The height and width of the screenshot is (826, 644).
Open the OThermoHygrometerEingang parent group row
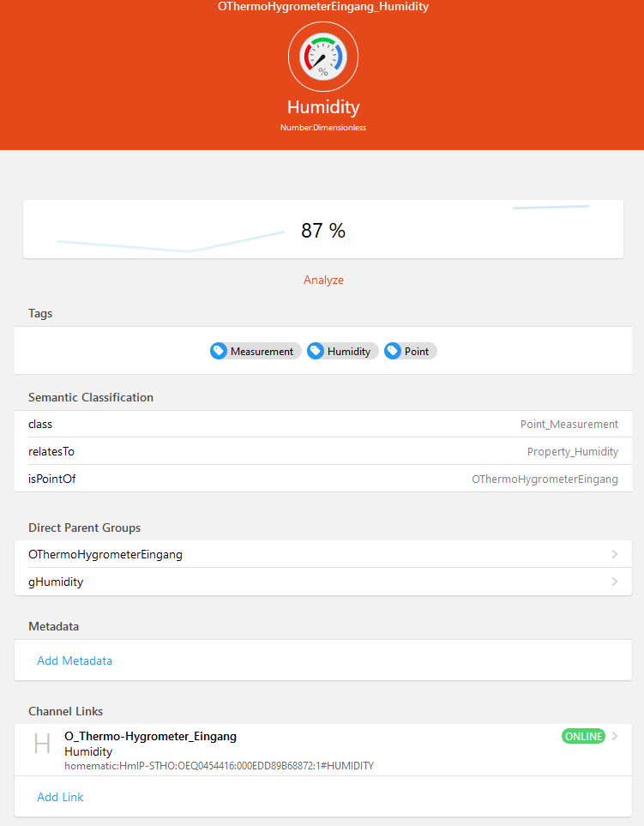click(323, 554)
